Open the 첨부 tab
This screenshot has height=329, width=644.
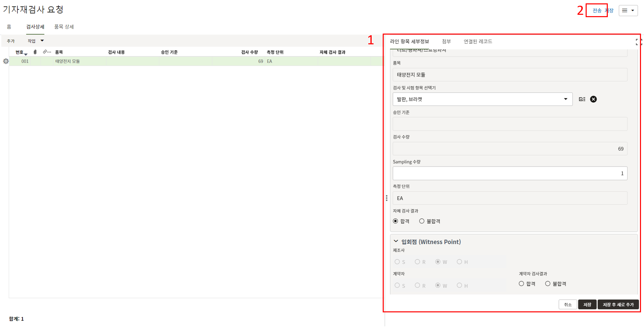coord(446,41)
